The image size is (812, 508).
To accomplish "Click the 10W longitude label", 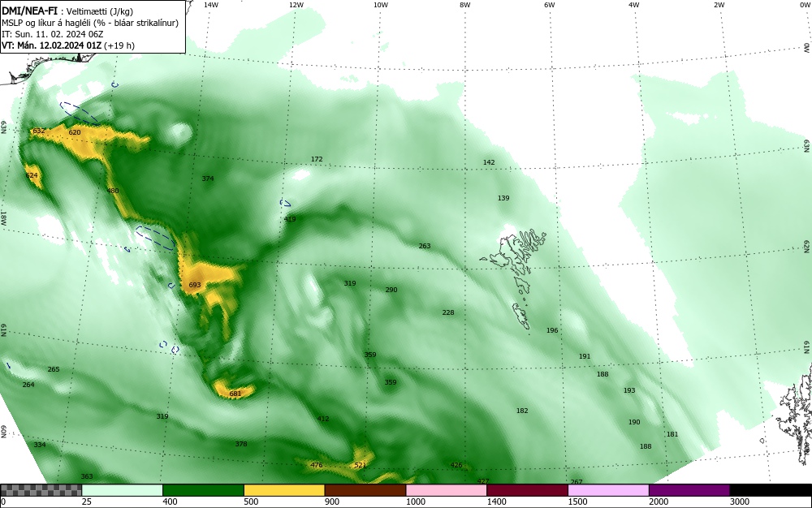I will (x=381, y=5).
